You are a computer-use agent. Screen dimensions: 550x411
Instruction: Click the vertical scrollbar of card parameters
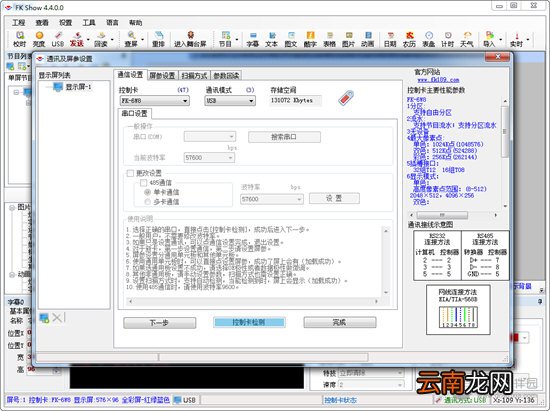point(505,154)
